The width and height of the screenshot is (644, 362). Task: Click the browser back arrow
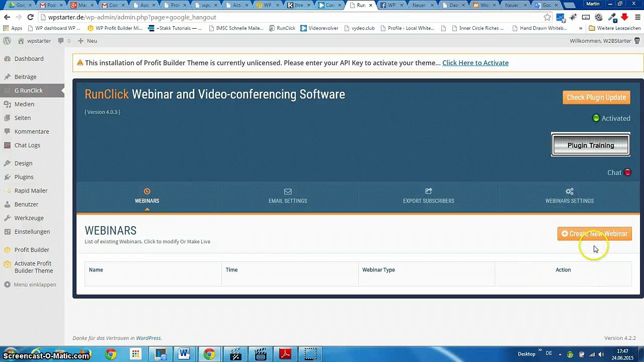[x=7, y=17]
